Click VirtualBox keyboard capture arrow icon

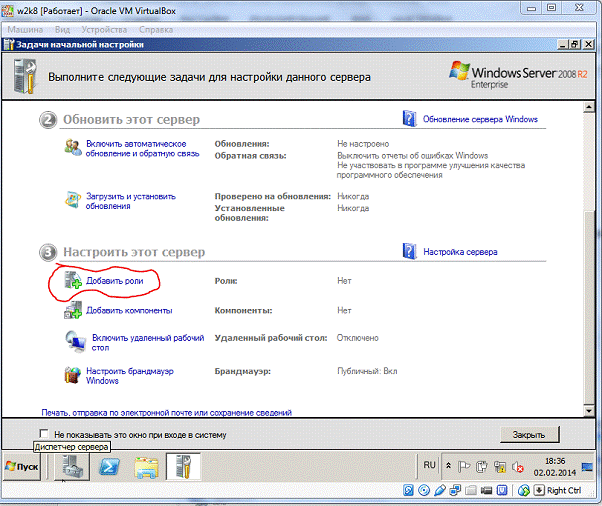(539, 490)
